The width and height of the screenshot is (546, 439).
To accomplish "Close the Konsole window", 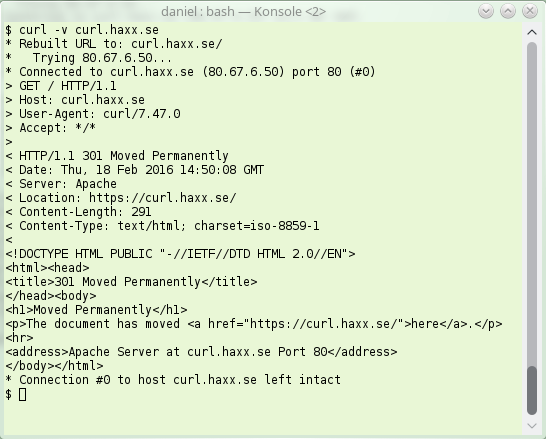I will point(530,11).
